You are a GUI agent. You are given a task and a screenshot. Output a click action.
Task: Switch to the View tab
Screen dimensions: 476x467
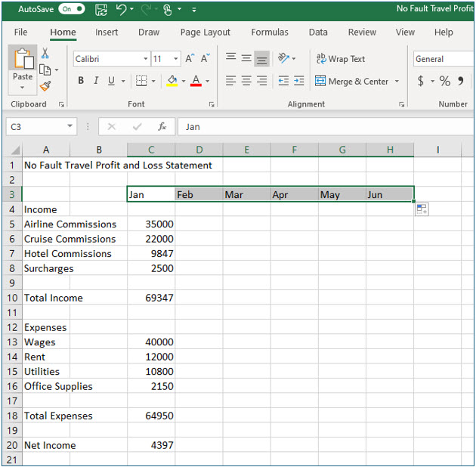[405, 32]
